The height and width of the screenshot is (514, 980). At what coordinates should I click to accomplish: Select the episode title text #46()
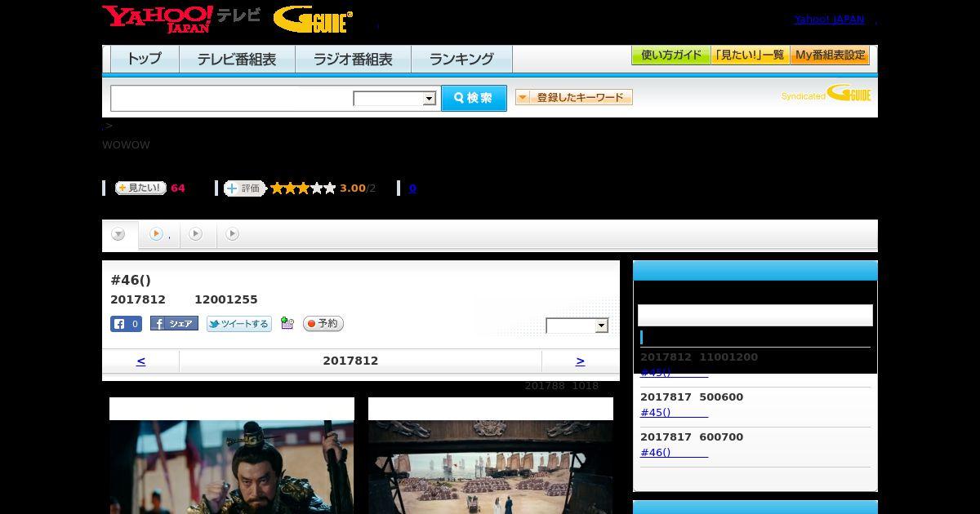click(x=131, y=280)
